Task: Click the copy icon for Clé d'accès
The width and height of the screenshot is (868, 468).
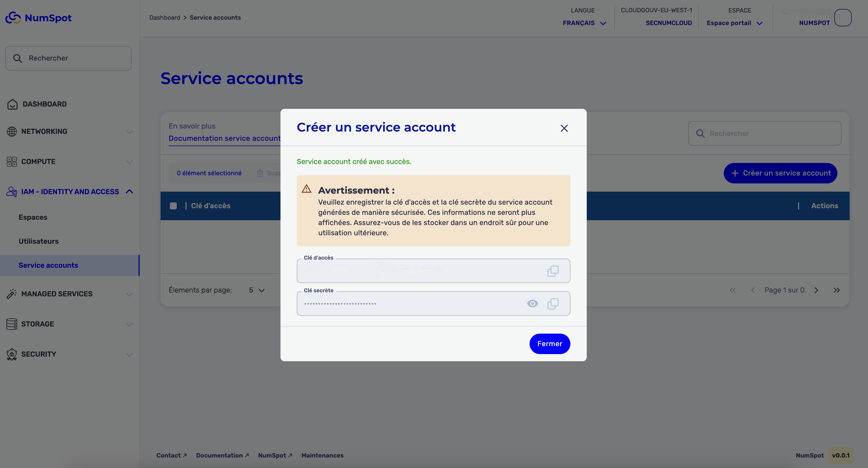Action: point(553,271)
